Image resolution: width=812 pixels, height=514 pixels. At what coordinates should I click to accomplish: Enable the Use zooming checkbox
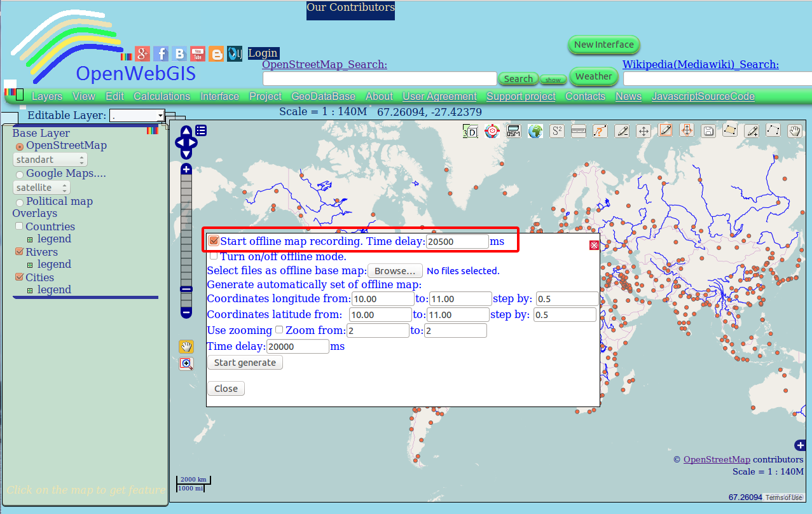pyautogui.click(x=279, y=330)
